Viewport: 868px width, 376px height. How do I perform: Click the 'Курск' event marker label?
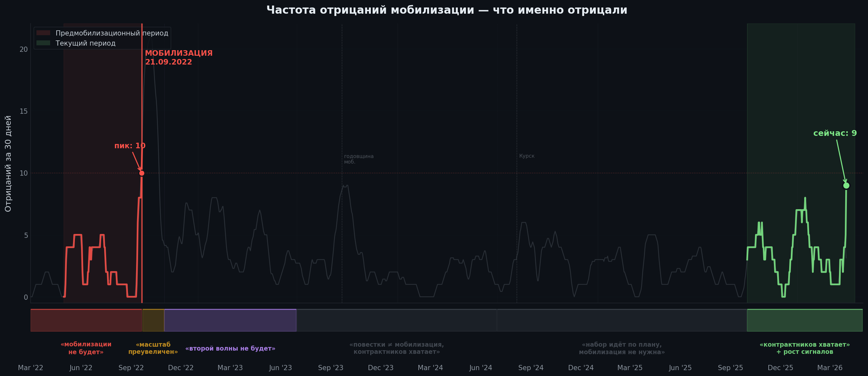[x=527, y=156]
